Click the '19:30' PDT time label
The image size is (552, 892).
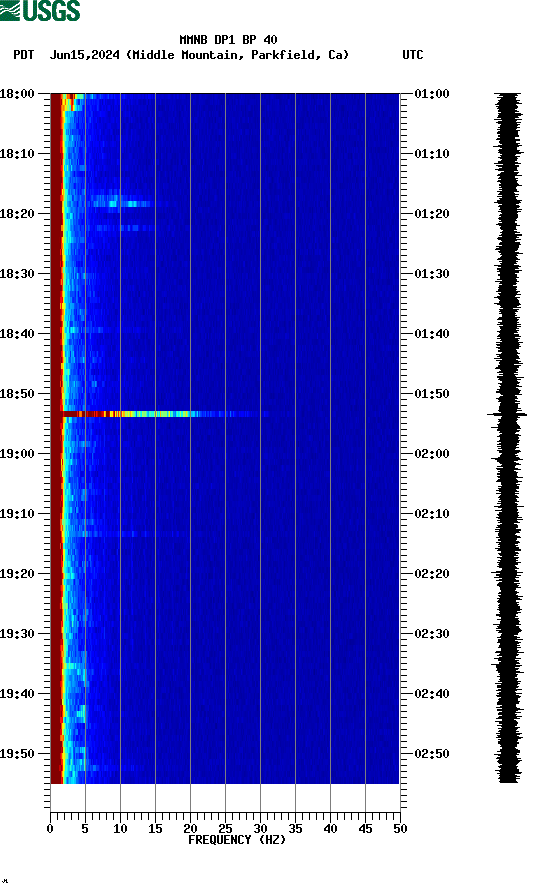point(17,634)
